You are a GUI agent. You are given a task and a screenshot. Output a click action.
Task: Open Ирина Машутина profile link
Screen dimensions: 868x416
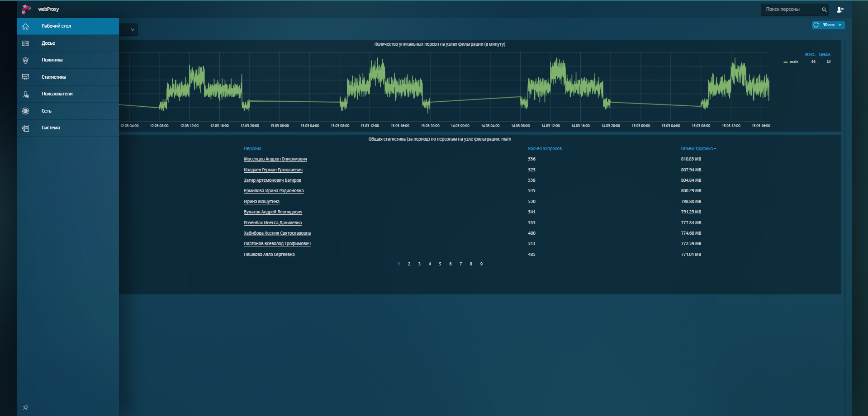coord(261,202)
